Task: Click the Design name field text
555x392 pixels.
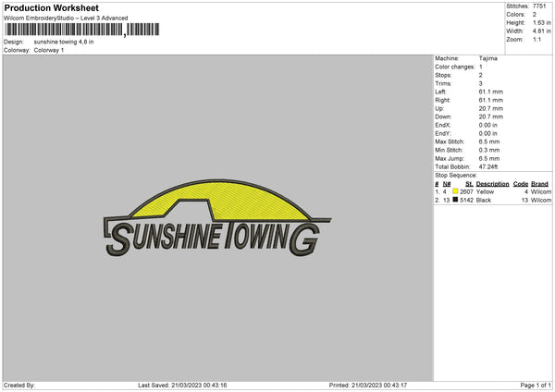Action: [x=63, y=42]
